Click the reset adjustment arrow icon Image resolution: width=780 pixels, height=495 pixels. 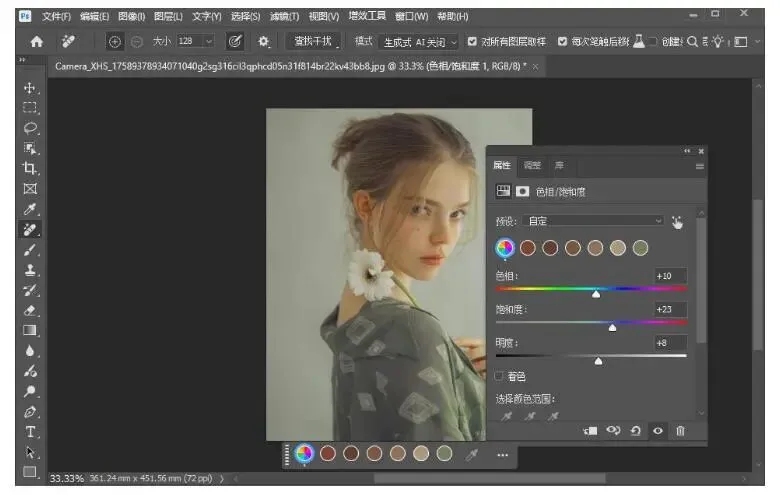pyautogui.click(x=635, y=430)
